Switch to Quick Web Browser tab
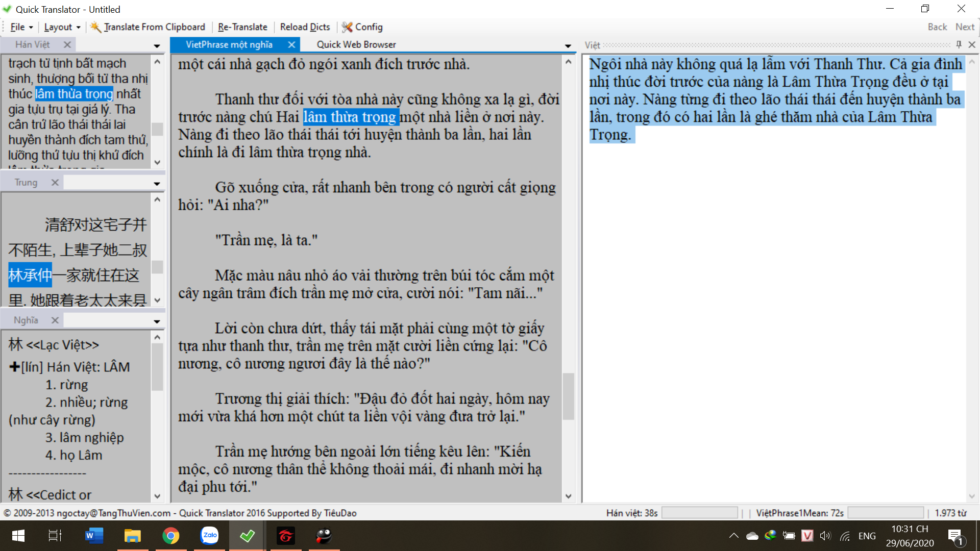The height and width of the screenshot is (551, 980). 356,45
